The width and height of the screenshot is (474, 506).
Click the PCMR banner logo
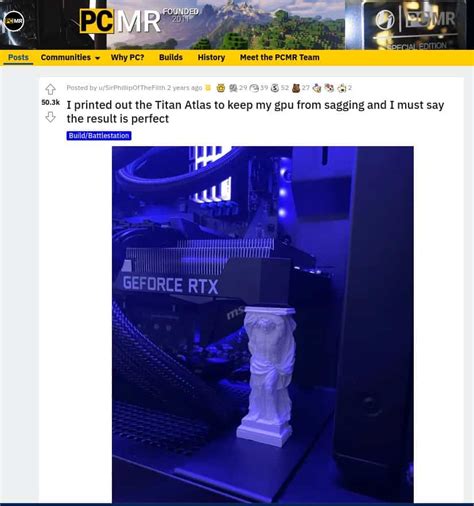pos(120,21)
